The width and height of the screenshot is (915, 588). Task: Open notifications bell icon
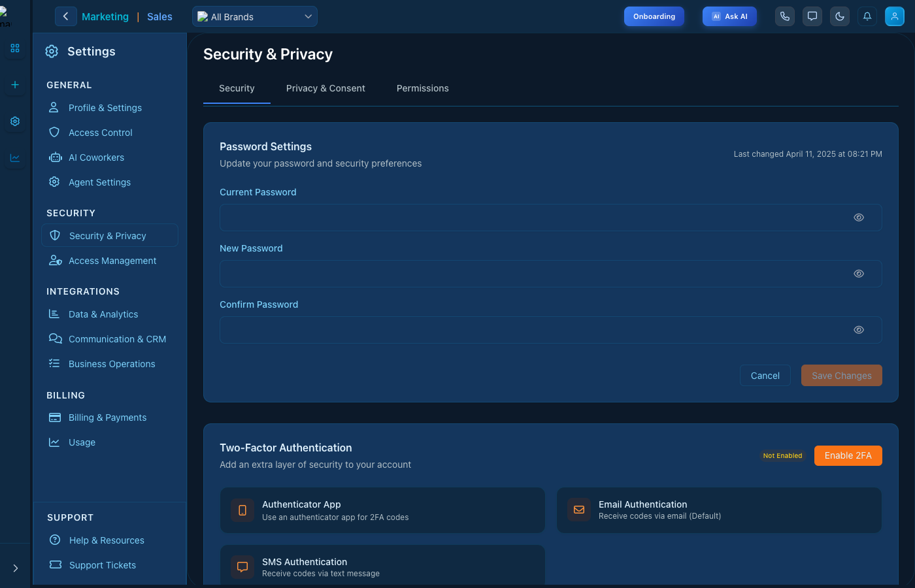867,16
